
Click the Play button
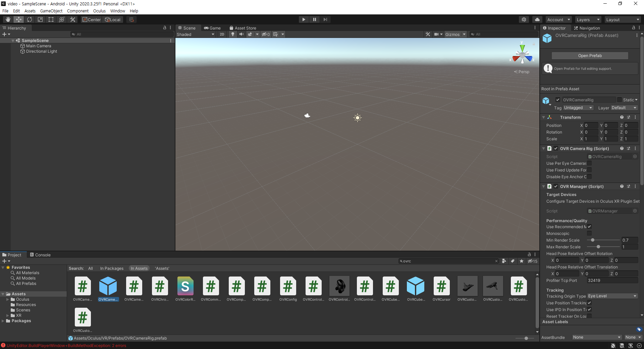click(x=304, y=19)
